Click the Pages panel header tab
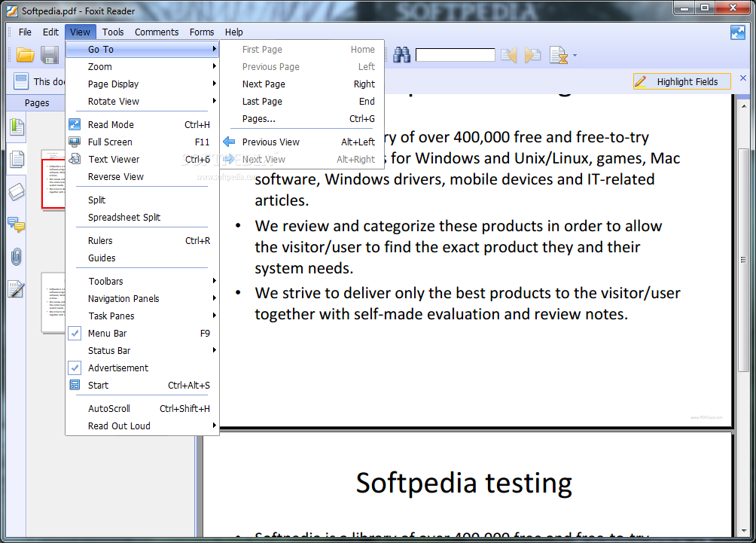 tap(37, 102)
